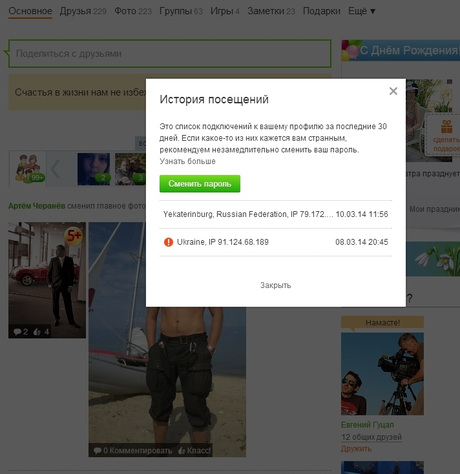This screenshot has height=474, width=460.
Task: Open the friends group icon with 99+ badge
Action: 27,169
